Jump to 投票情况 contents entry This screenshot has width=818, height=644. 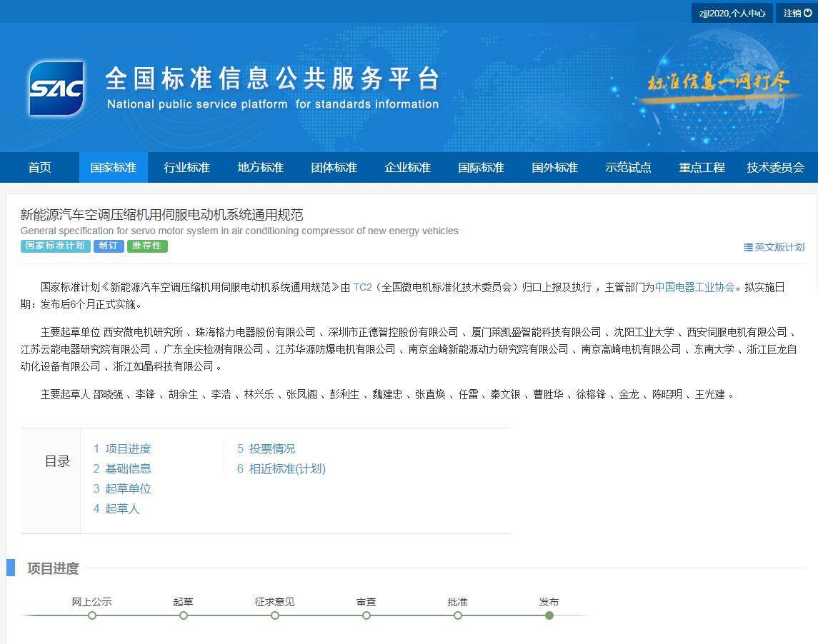click(266, 449)
